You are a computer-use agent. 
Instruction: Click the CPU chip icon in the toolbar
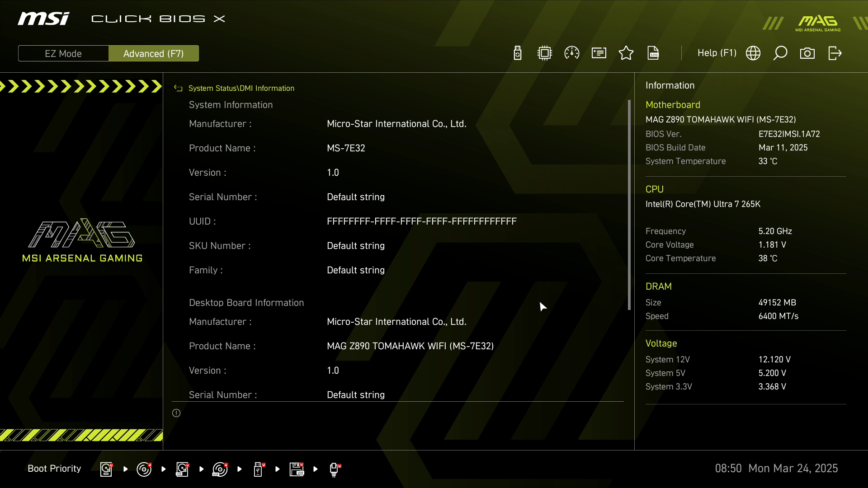click(545, 53)
